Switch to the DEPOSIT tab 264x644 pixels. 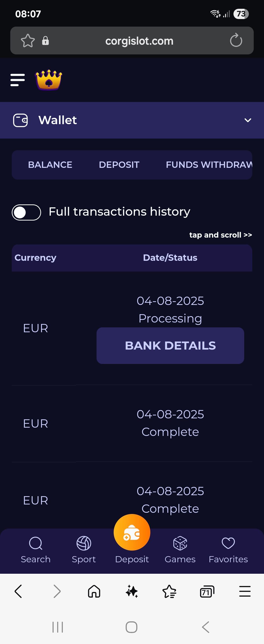pyautogui.click(x=119, y=165)
